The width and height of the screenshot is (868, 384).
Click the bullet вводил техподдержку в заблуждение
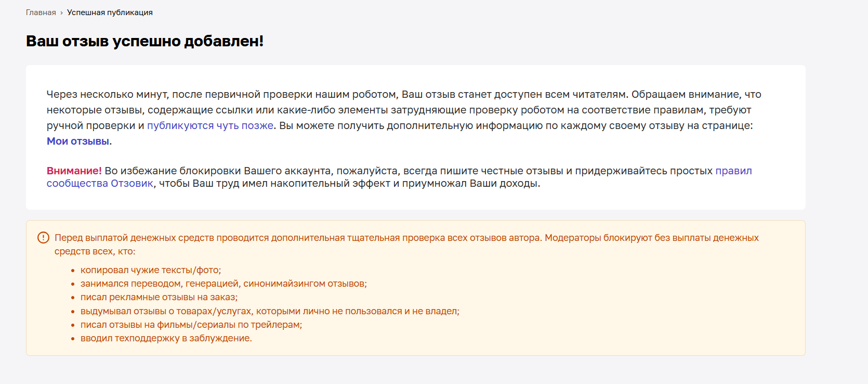click(x=166, y=338)
